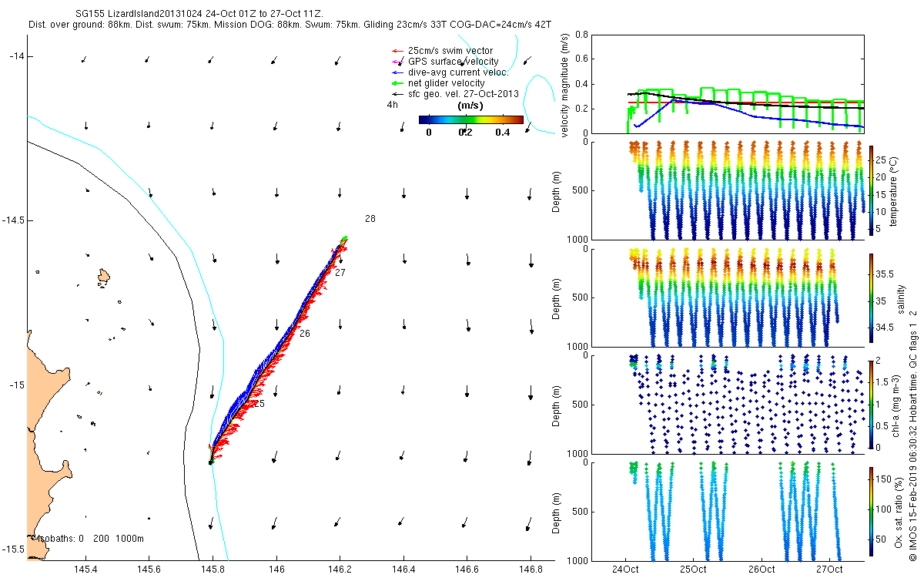Click the '150' tick on oxygen colorbar
Image resolution: width=924 pixels, height=578 pixels.
(x=883, y=479)
